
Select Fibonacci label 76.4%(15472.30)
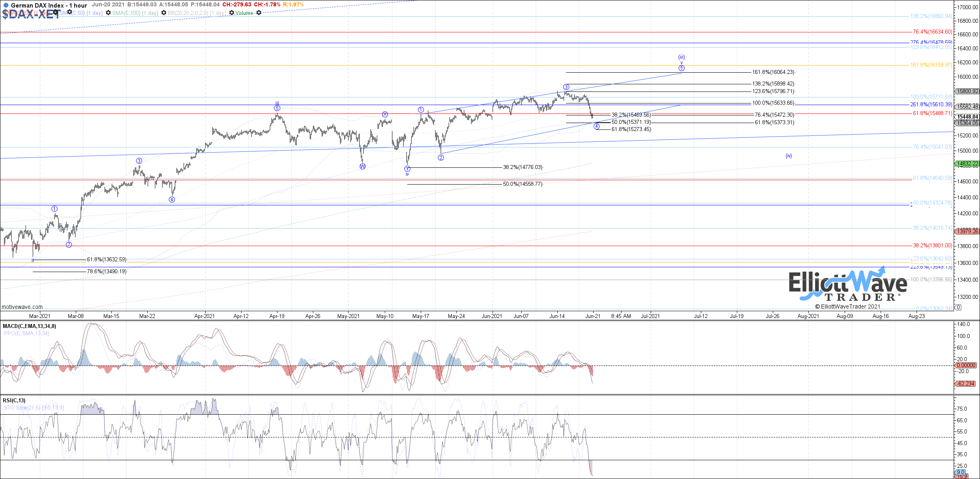point(774,115)
